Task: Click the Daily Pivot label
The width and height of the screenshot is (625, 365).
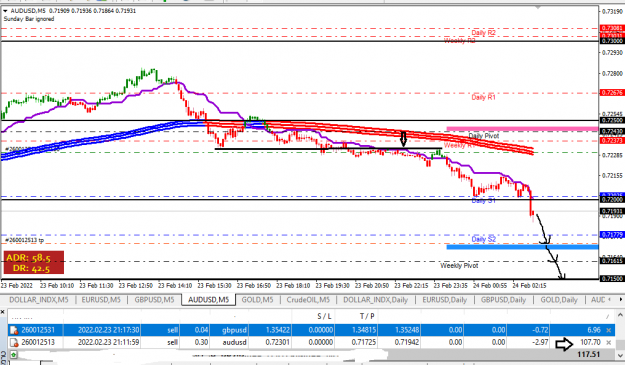Action: click(483, 136)
